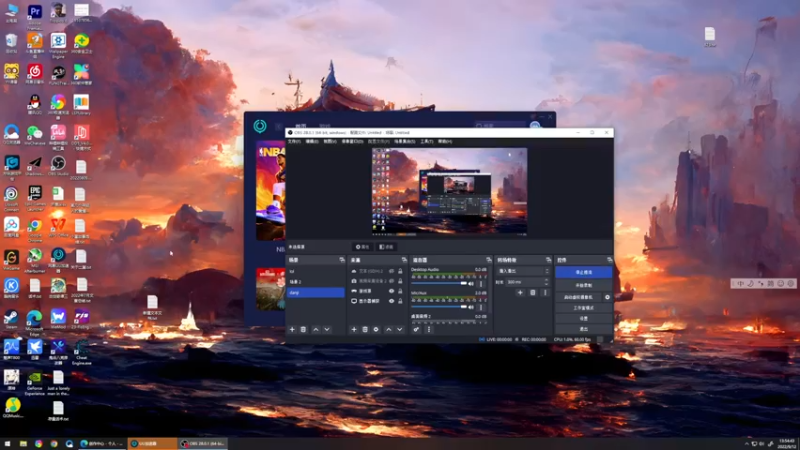Undock the Controls panel via float icon
This screenshot has width=800, height=450.
pos(610,260)
